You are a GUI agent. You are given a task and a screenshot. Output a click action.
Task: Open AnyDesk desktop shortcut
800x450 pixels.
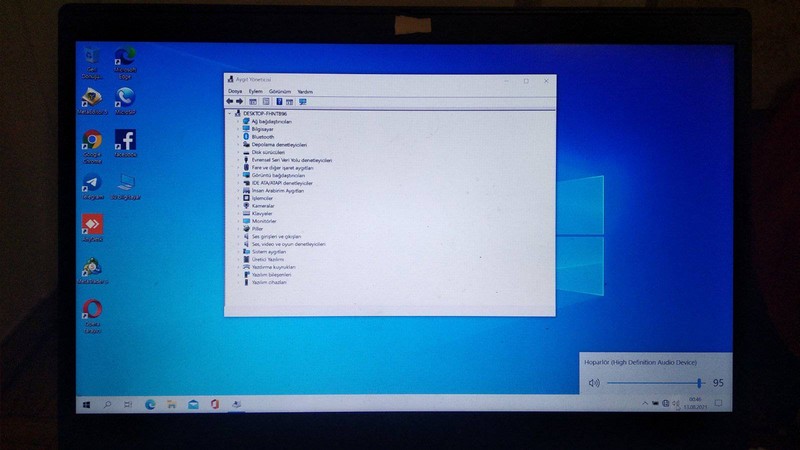click(x=92, y=228)
